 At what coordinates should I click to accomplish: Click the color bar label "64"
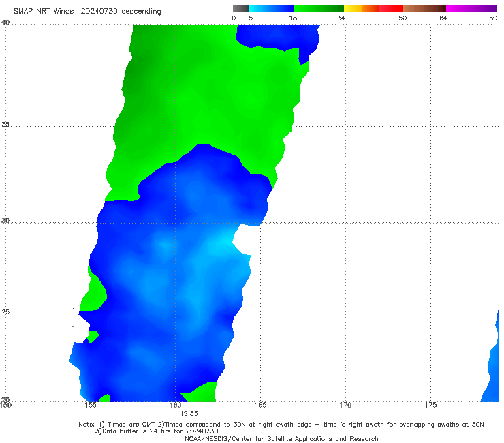click(x=443, y=18)
